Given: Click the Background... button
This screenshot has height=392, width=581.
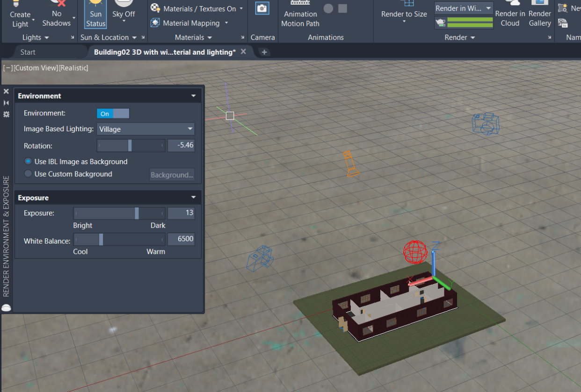Looking at the screenshot, I should click(x=172, y=175).
